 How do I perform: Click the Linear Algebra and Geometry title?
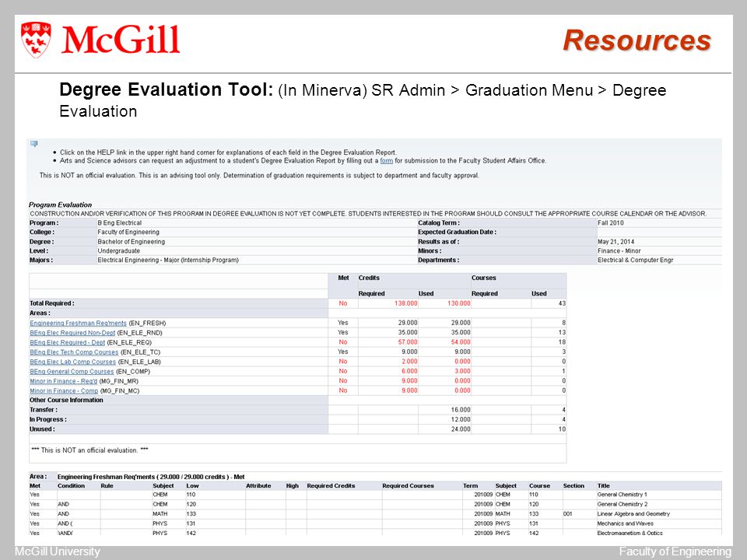coord(633,514)
